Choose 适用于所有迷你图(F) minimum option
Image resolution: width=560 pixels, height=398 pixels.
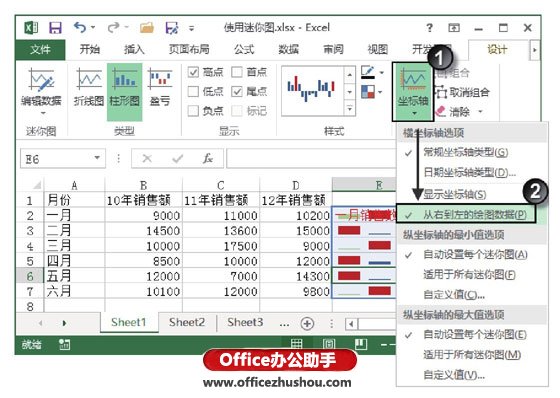472,274
